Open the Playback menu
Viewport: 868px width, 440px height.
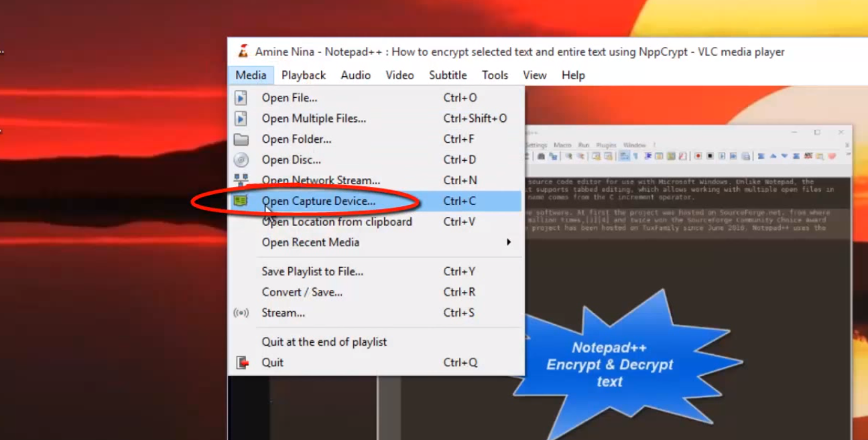304,75
